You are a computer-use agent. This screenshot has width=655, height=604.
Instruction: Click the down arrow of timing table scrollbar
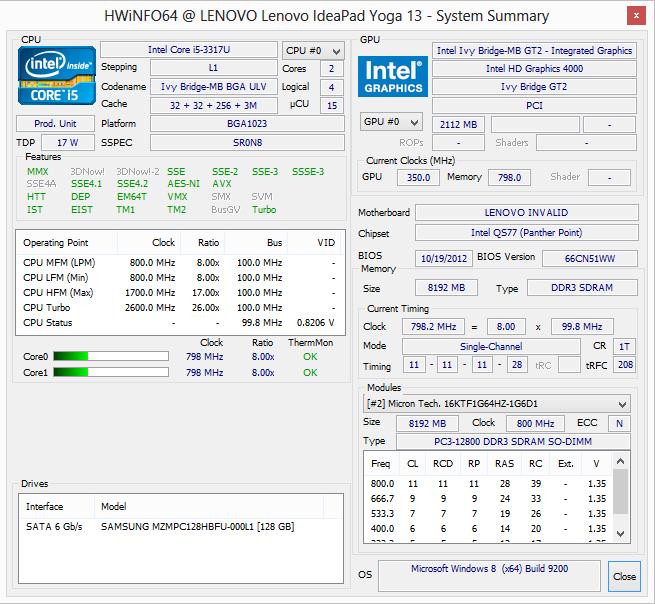(620, 533)
